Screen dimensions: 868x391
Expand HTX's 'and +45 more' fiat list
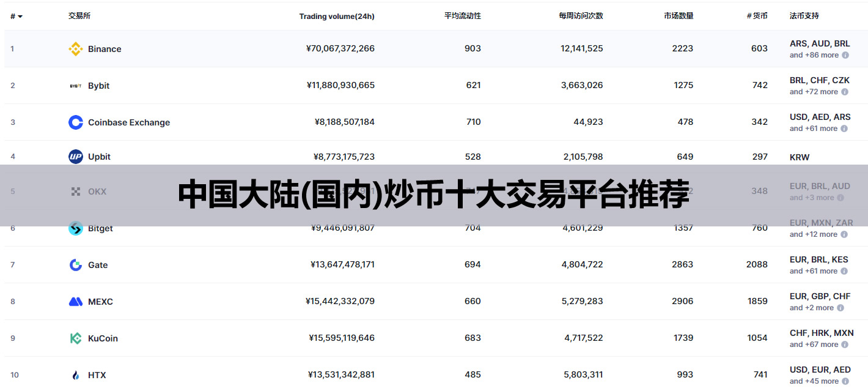pyautogui.click(x=814, y=381)
